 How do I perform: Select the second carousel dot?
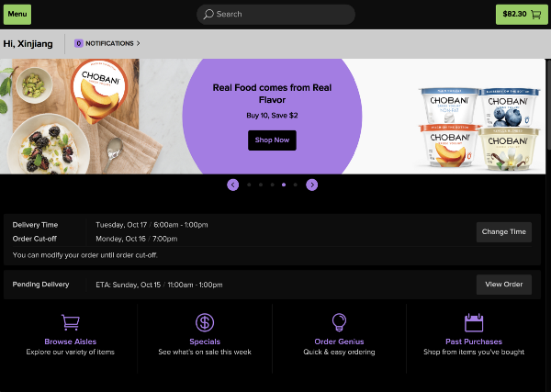pyautogui.click(x=261, y=185)
